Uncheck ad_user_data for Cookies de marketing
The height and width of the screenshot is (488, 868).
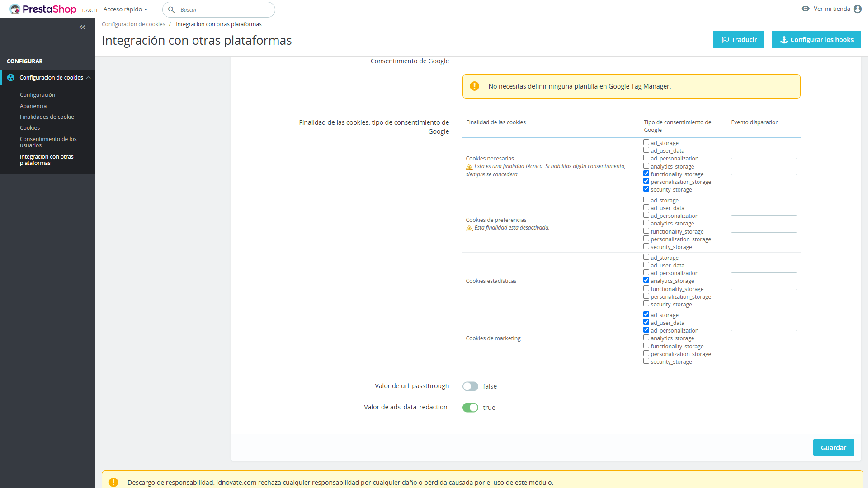(x=646, y=322)
